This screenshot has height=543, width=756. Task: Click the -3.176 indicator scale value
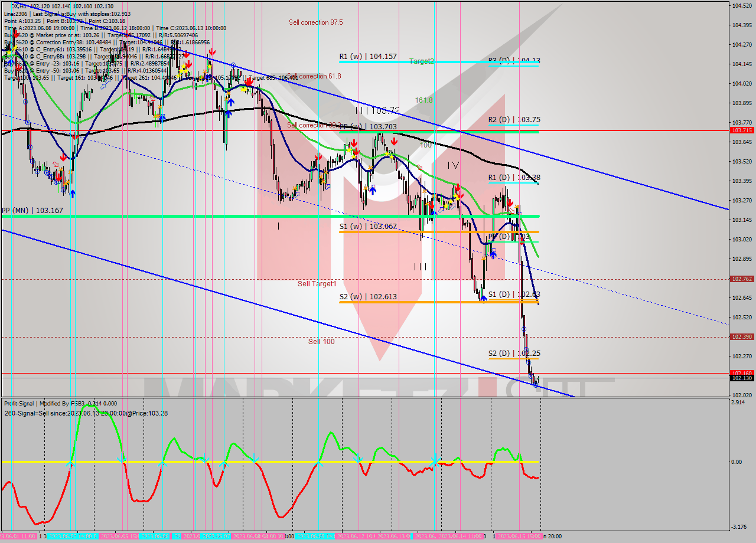(739, 527)
